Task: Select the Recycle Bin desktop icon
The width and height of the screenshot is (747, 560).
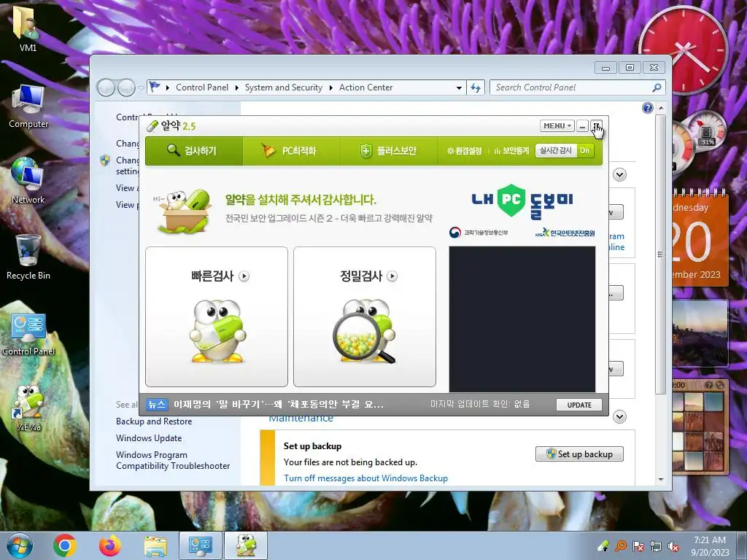Action: tap(28, 257)
